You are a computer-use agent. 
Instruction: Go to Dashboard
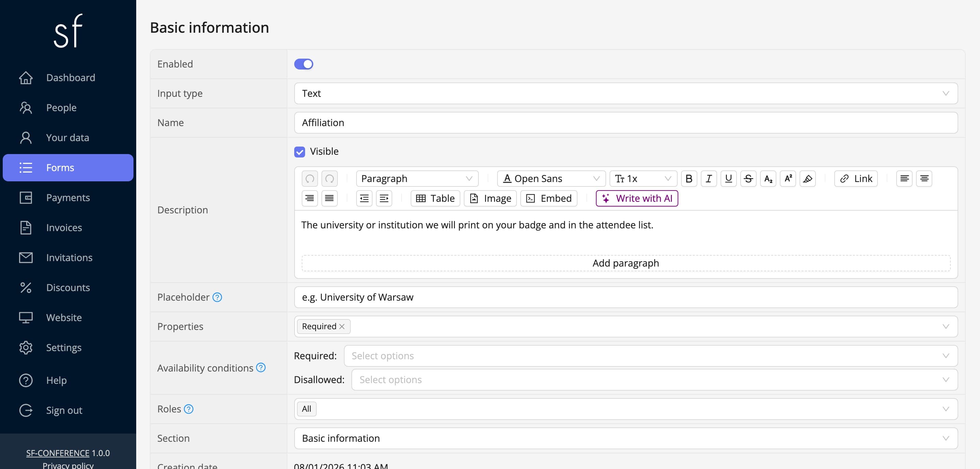click(68, 78)
